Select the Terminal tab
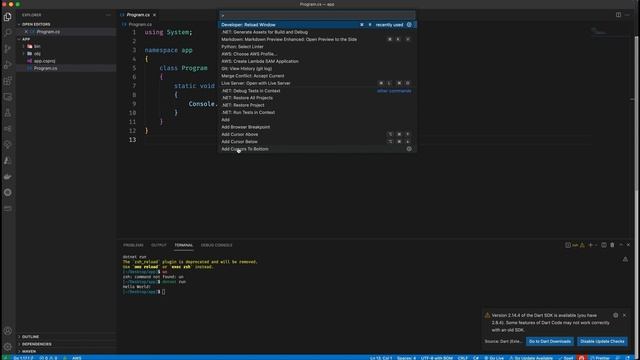 [x=184, y=245]
